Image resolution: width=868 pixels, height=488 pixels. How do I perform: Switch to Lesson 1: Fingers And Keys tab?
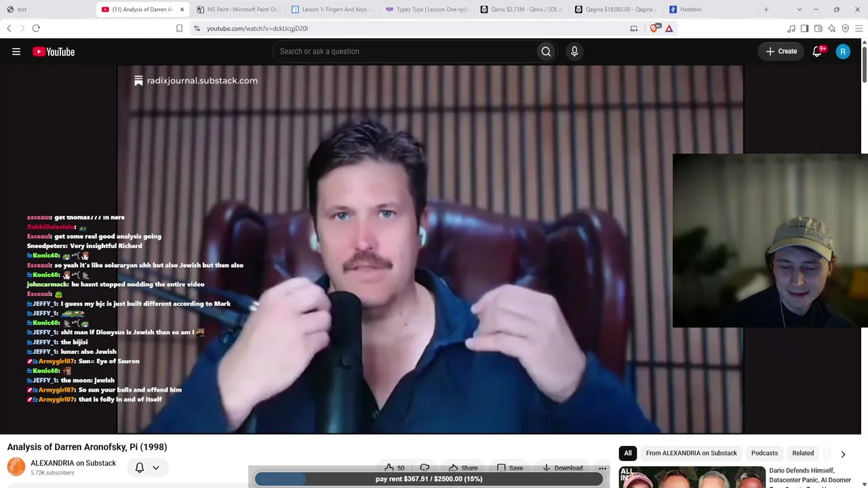point(332,9)
